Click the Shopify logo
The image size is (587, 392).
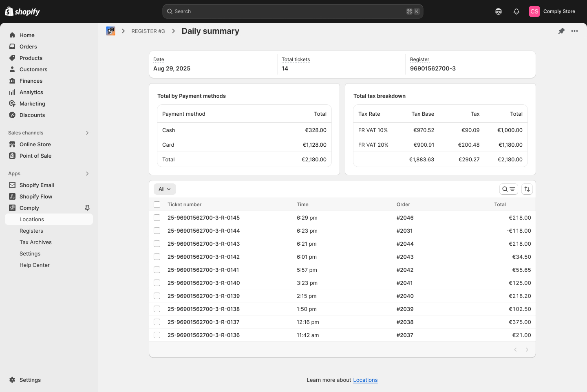click(x=22, y=11)
